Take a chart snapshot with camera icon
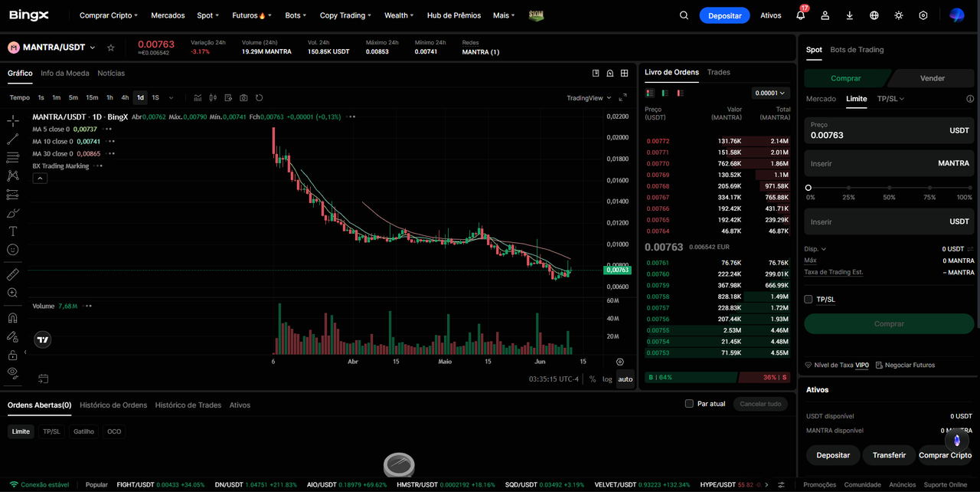The image size is (980, 492). pos(243,98)
